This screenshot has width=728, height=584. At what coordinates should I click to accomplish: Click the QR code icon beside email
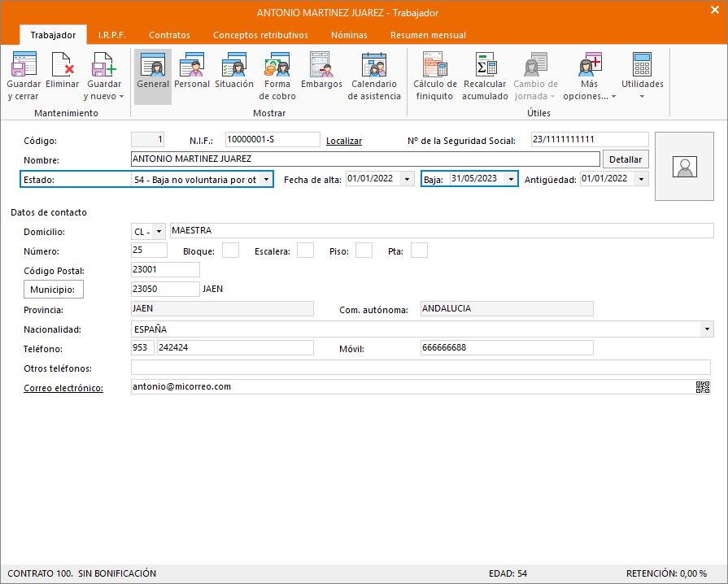pyautogui.click(x=703, y=387)
